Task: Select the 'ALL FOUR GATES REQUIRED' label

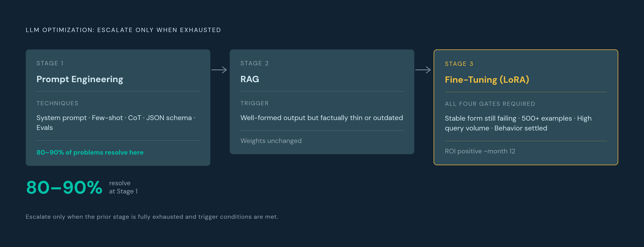Action: click(x=490, y=104)
